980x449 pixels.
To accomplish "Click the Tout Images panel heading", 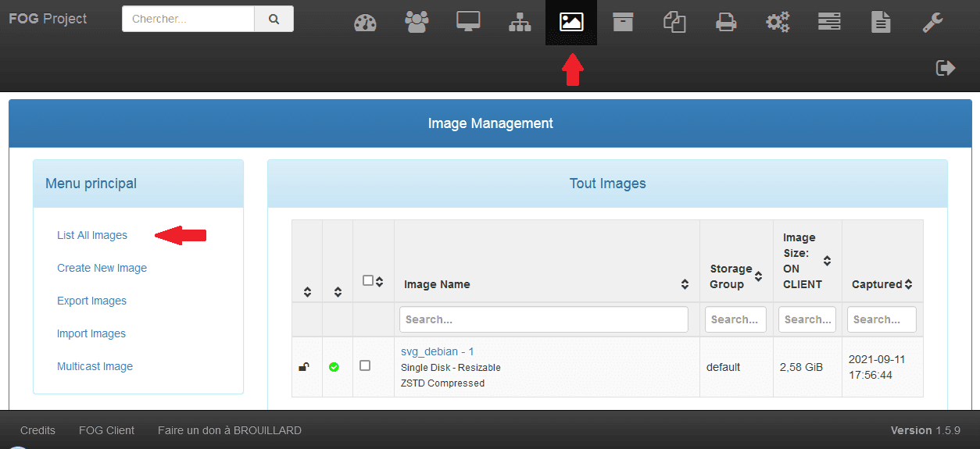I will pos(607,184).
